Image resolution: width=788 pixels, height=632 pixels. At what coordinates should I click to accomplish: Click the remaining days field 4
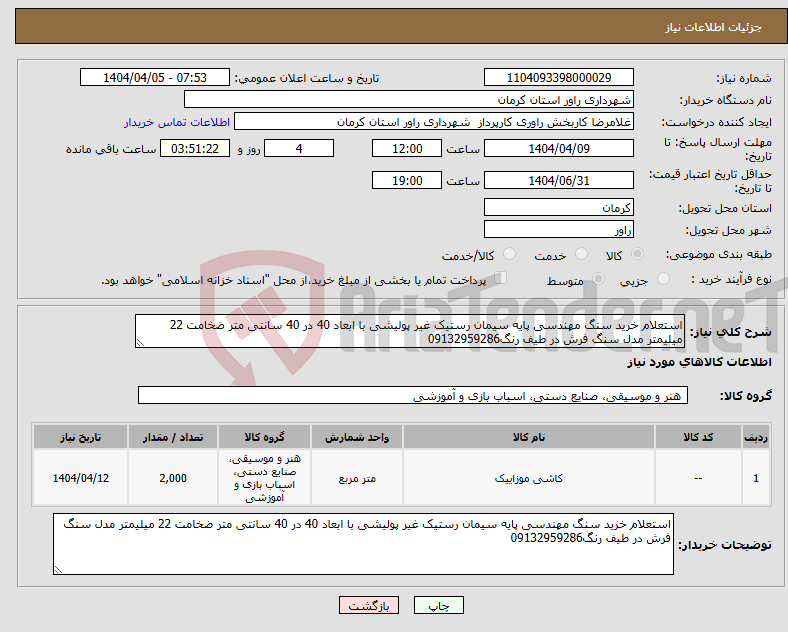[x=299, y=148]
